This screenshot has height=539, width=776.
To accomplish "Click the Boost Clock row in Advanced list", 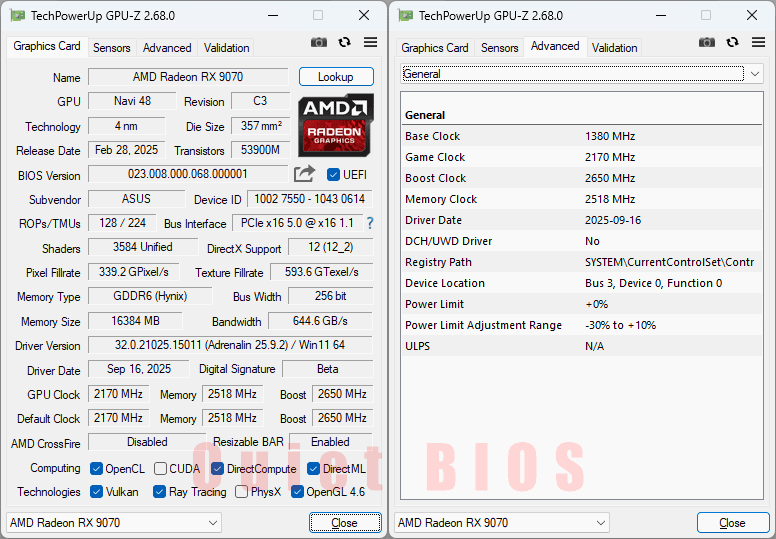I will [x=582, y=178].
